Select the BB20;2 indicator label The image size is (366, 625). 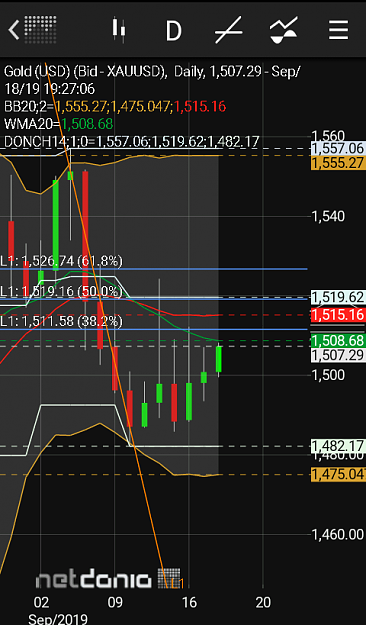[115, 106]
